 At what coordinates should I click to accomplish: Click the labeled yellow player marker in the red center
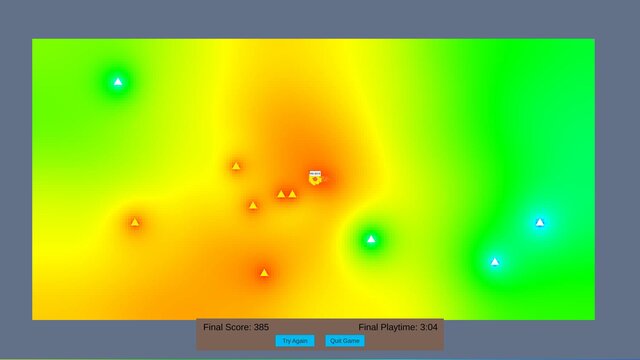pyautogui.click(x=315, y=178)
